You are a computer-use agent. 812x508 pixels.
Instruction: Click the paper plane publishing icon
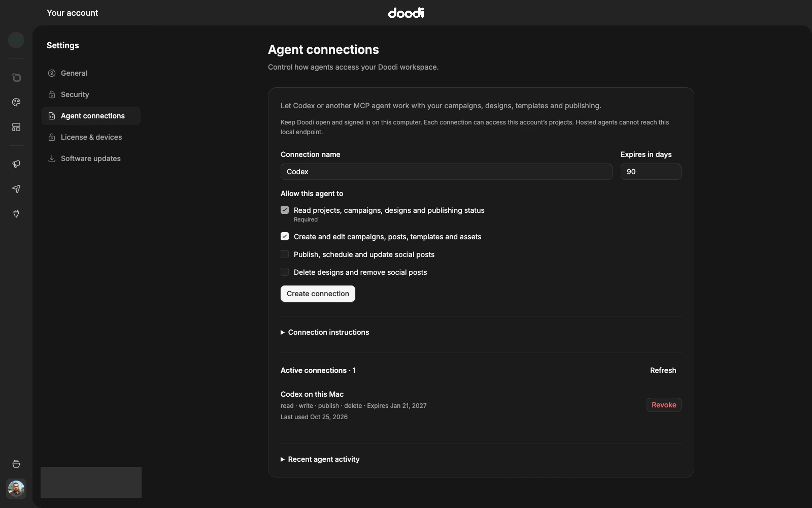point(16,188)
